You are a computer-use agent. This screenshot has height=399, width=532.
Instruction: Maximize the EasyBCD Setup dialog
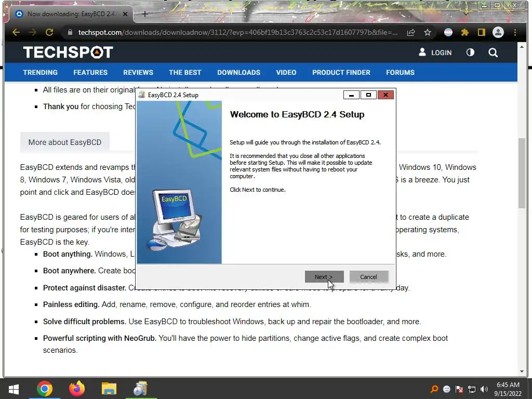(x=368, y=95)
